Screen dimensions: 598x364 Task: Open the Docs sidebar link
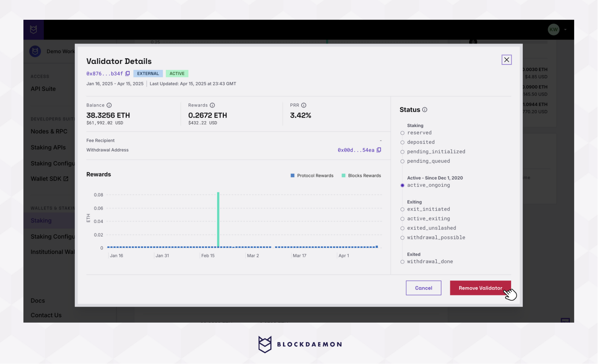coord(38,301)
